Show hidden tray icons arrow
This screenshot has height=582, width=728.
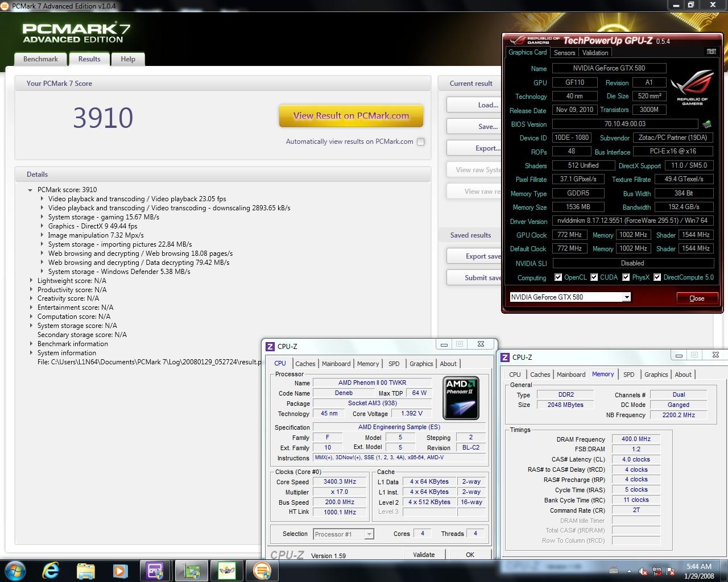(x=628, y=571)
